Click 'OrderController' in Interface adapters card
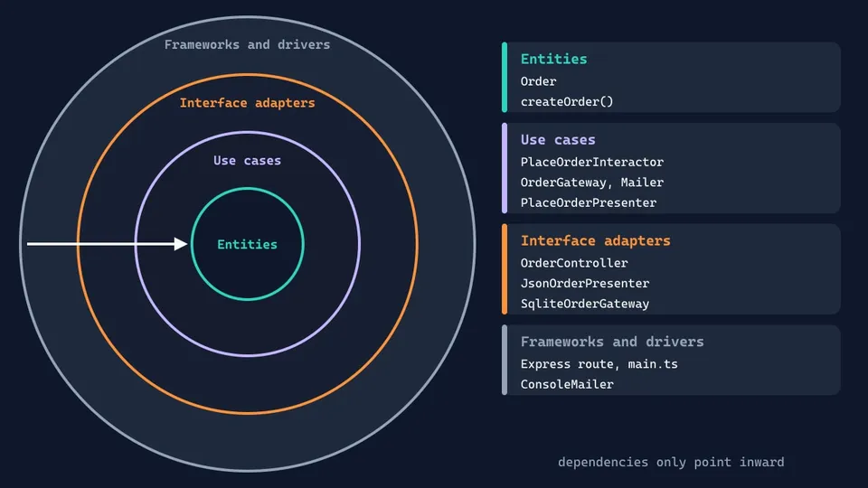The height and width of the screenshot is (488, 868). (574, 263)
